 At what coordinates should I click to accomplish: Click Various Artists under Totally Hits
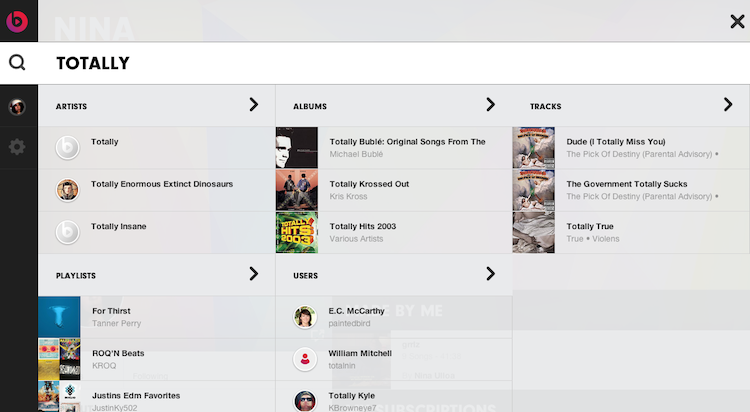coord(356,239)
